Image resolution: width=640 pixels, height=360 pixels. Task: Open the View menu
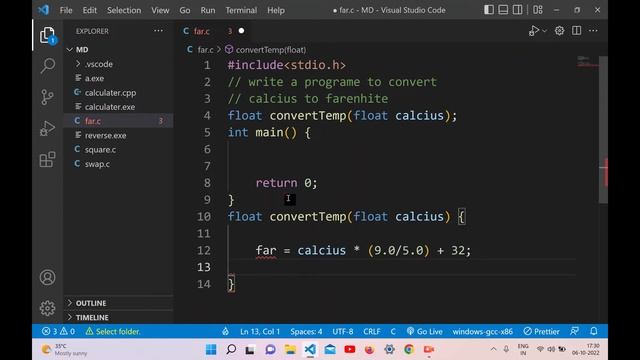[x=160, y=10]
